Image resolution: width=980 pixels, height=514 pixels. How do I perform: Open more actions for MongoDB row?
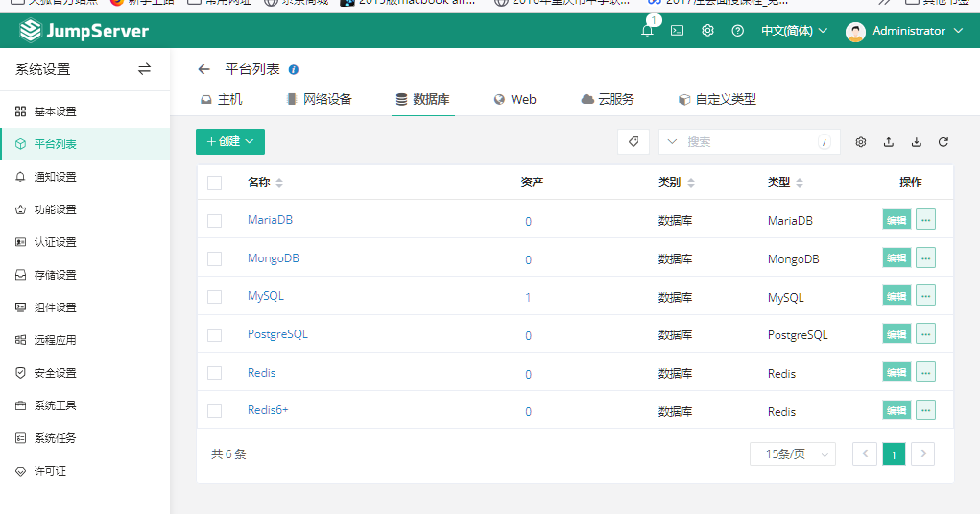point(925,258)
